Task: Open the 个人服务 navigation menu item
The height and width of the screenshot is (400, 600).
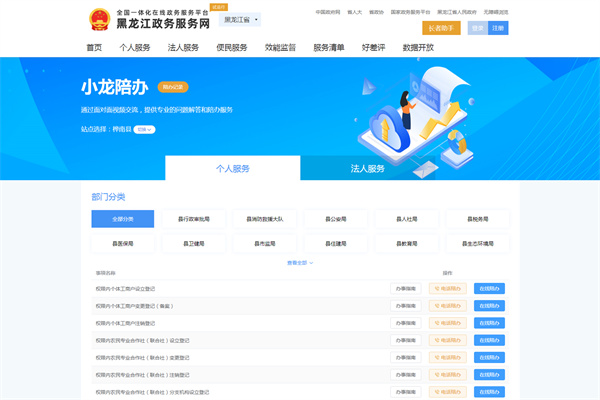Action: point(135,47)
